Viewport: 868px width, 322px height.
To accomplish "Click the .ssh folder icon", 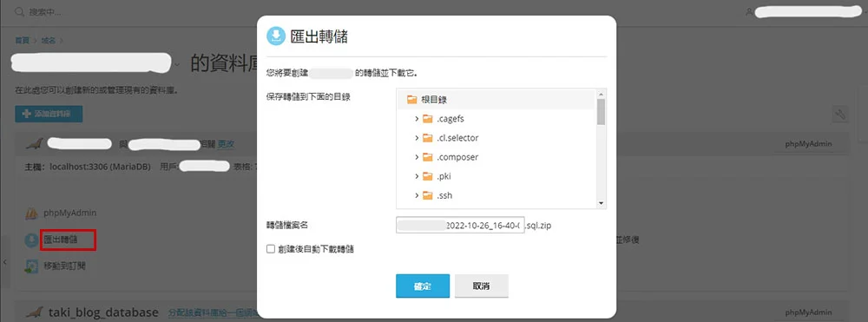I will click(x=427, y=195).
